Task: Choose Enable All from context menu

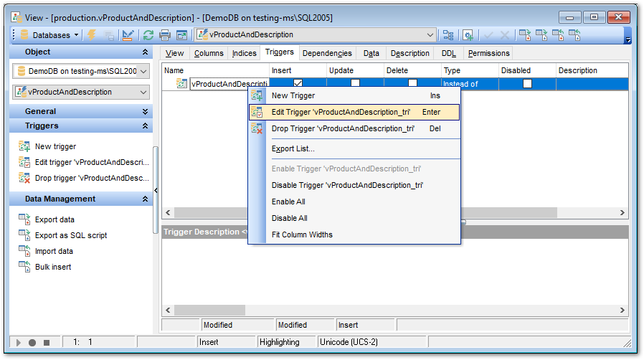Action: tap(354, 202)
